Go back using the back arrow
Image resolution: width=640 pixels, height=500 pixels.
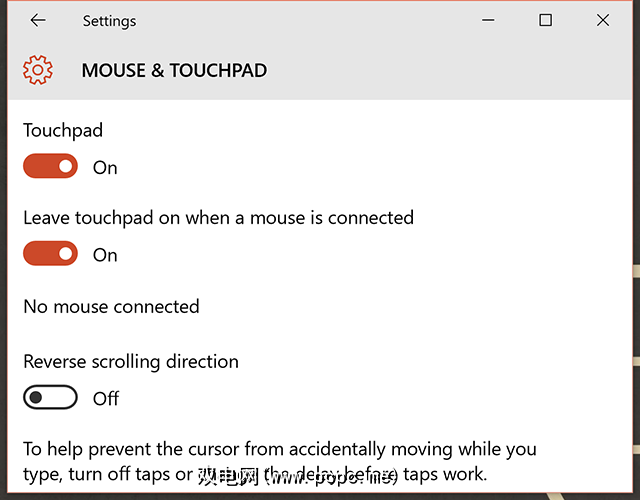click(38, 20)
